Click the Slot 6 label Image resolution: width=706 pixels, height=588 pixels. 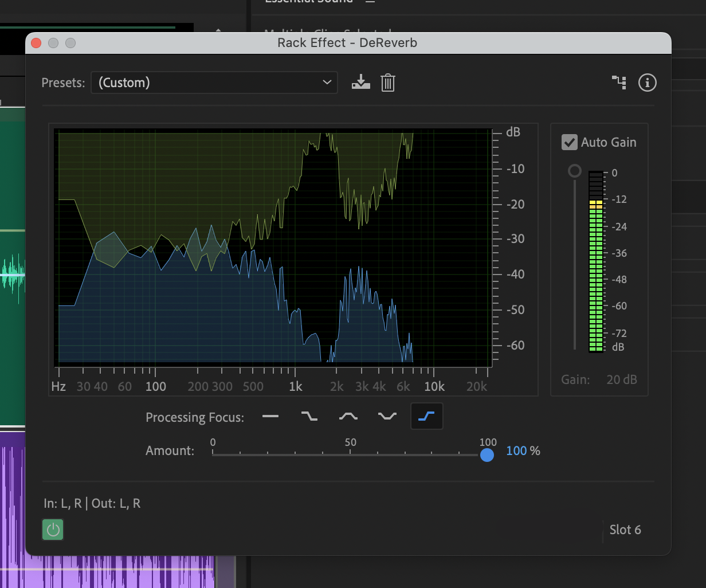(625, 530)
